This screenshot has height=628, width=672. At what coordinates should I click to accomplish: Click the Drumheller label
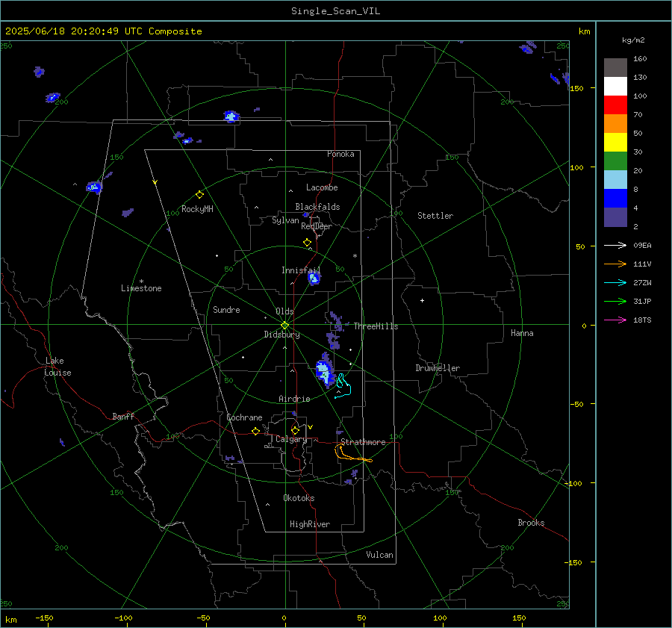[x=438, y=368]
